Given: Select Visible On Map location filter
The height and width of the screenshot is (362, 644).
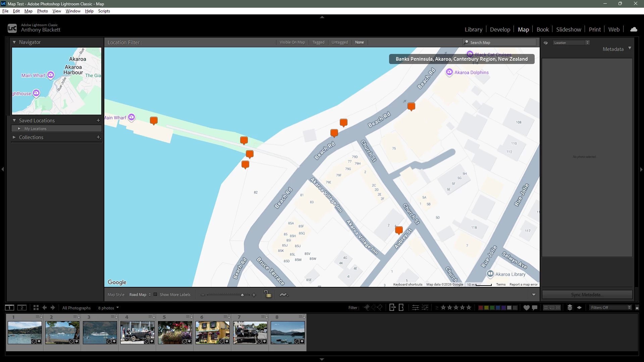Looking at the screenshot, I should (x=292, y=42).
